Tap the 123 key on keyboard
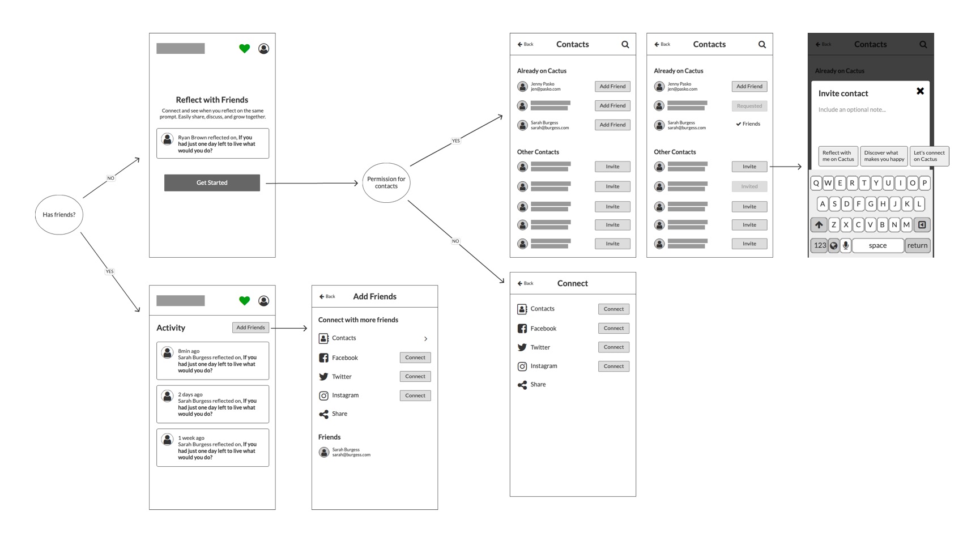Screen dimensions: 980x549 (x=820, y=245)
